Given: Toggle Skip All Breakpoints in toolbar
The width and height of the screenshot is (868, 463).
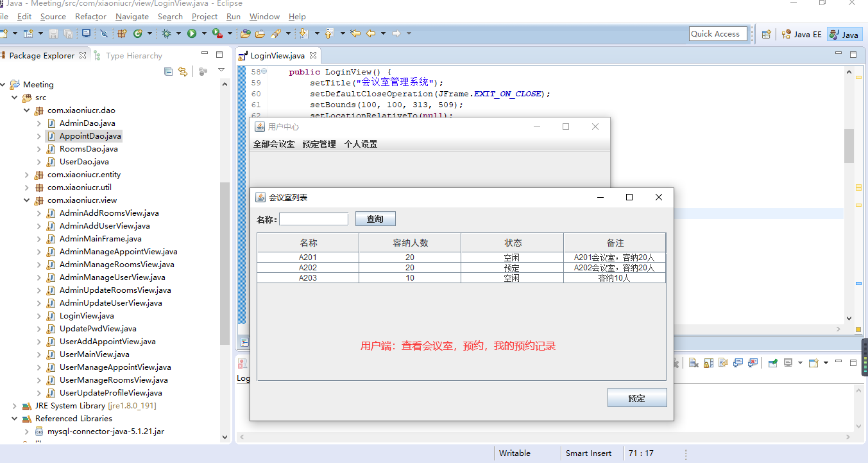Looking at the screenshot, I should click(x=103, y=33).
